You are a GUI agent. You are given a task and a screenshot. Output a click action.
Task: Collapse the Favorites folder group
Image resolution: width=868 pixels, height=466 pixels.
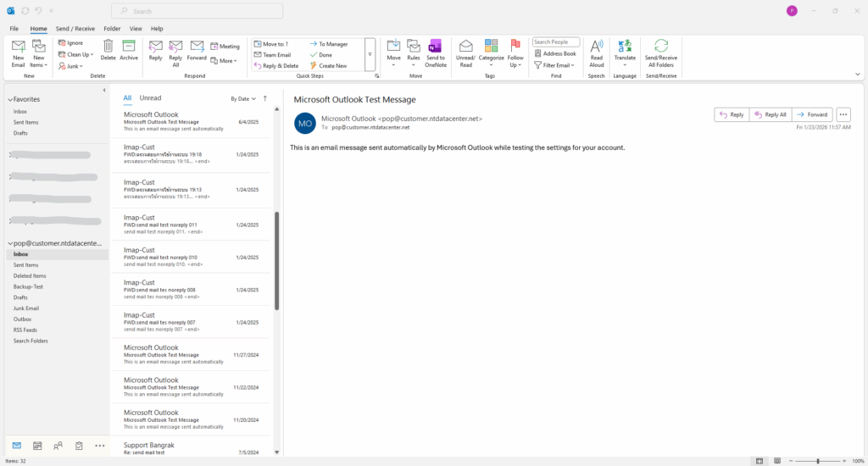click(8, 99)
